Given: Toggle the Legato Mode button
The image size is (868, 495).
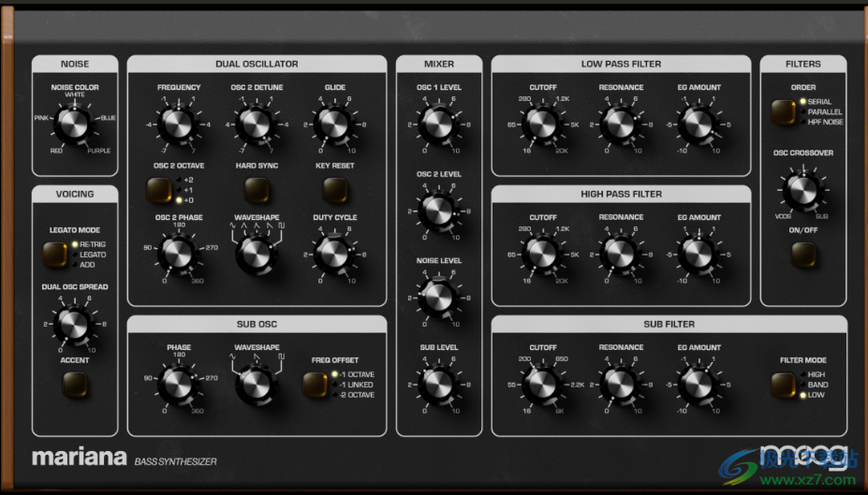Looking at the screenshot, I should point(54,255).
